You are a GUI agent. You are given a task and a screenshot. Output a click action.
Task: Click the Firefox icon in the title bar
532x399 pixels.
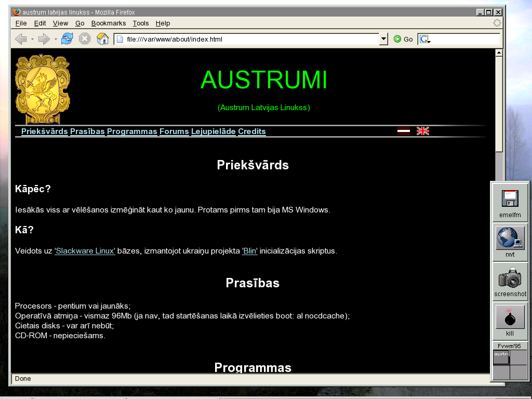click(16, 12)
